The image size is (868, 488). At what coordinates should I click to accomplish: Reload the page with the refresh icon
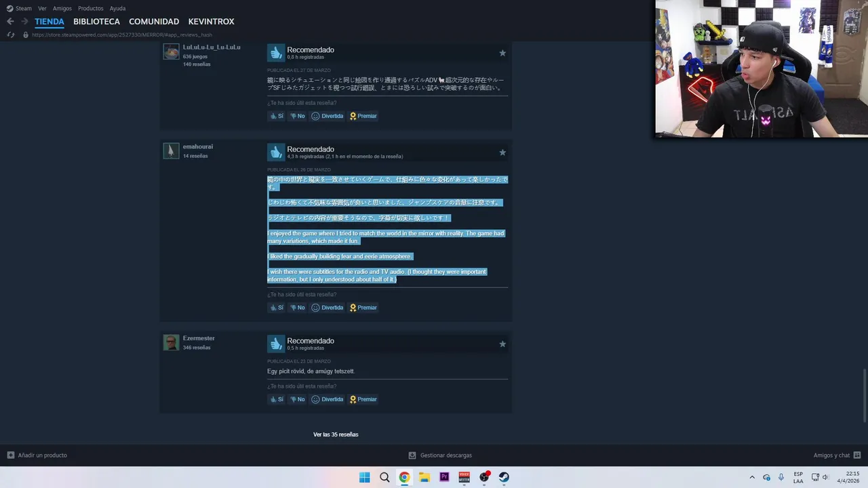10,35
